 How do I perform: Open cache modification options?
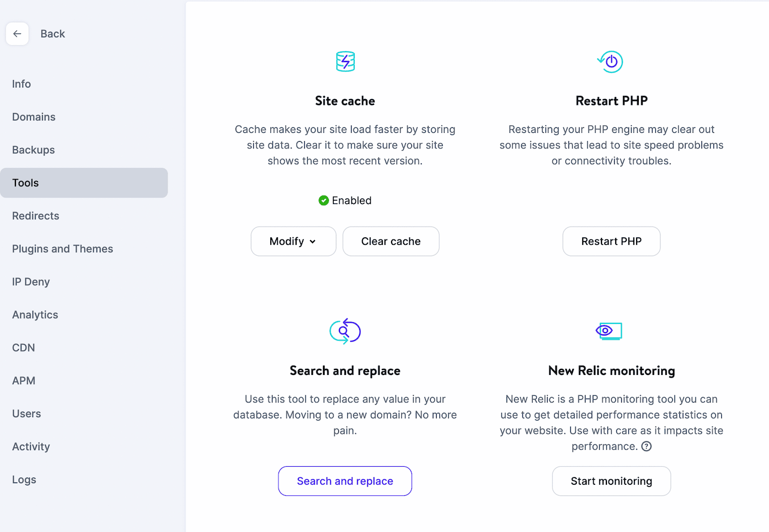pyautogui.click(x=293, y=241)
